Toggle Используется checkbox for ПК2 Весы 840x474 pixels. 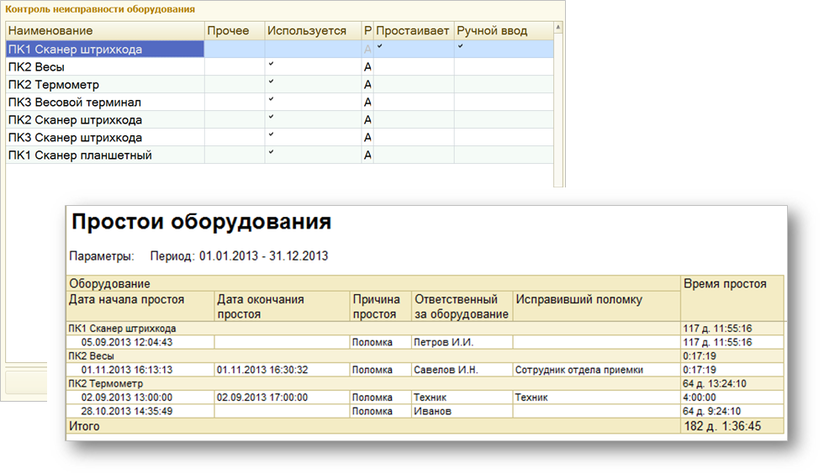(271, 64)
